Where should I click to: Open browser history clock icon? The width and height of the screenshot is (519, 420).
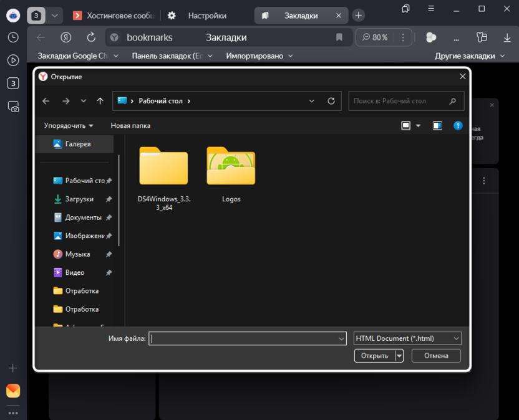coord(13,37)
